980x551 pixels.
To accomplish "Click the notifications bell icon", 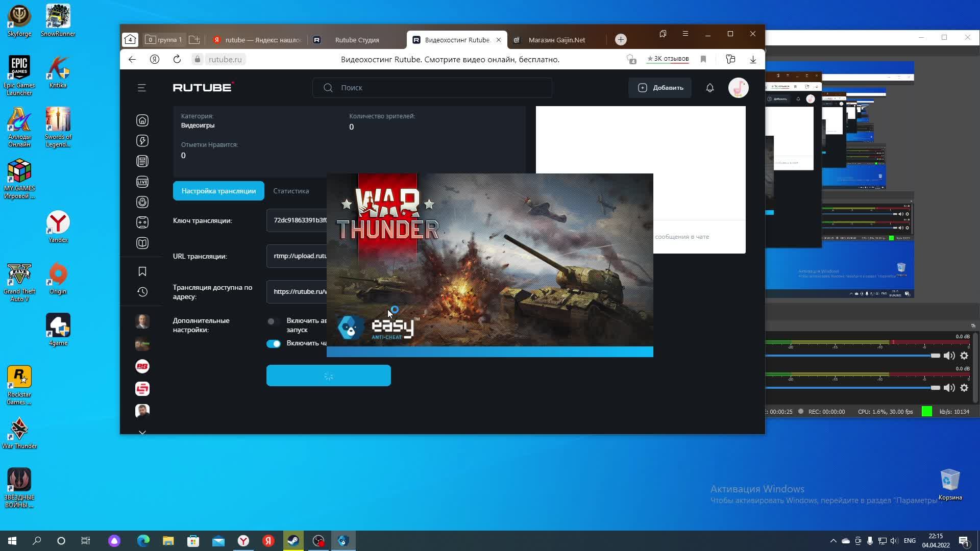I will click(x=709, y=88).
